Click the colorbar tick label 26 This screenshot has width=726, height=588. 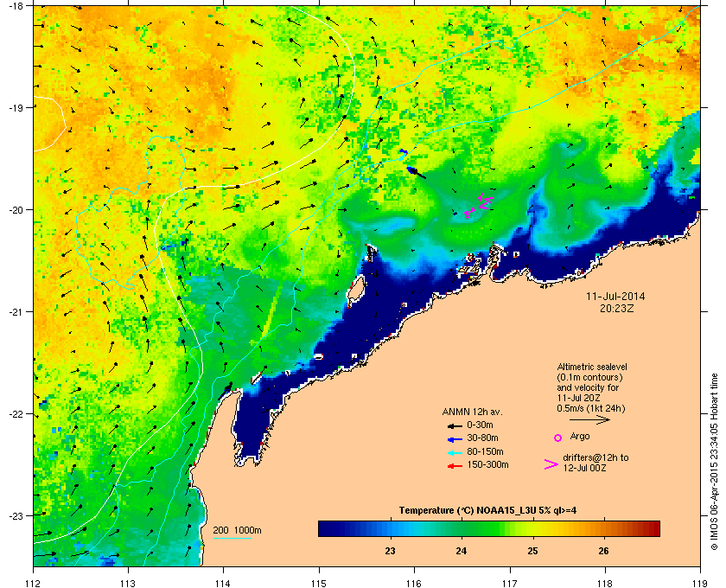(603, 551)
